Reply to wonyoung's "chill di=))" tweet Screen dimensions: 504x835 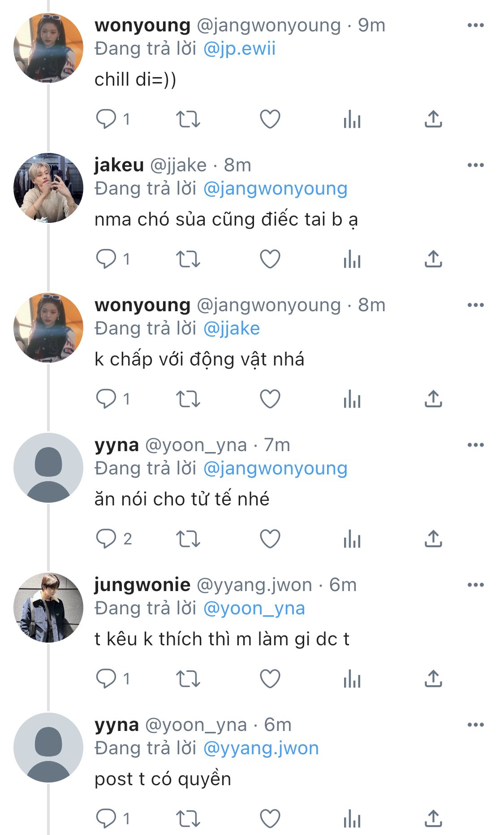(106, 119)
